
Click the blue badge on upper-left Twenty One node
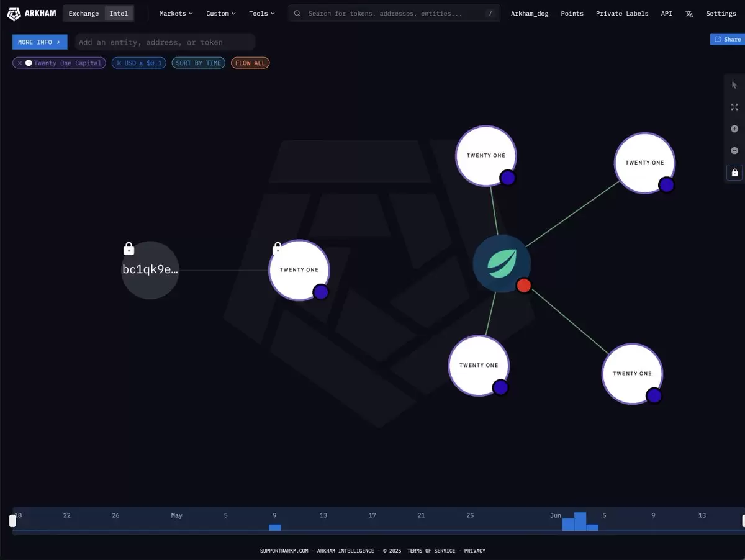pos(508,178)
